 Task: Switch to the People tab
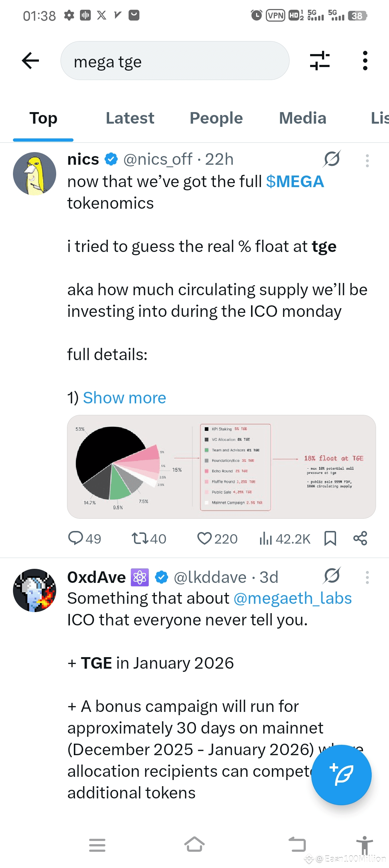coord(216,118)
